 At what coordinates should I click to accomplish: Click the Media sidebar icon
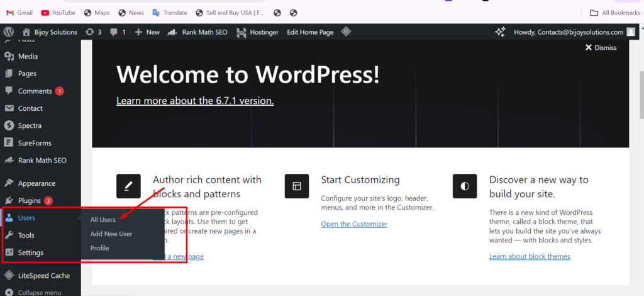click(9, 56)
